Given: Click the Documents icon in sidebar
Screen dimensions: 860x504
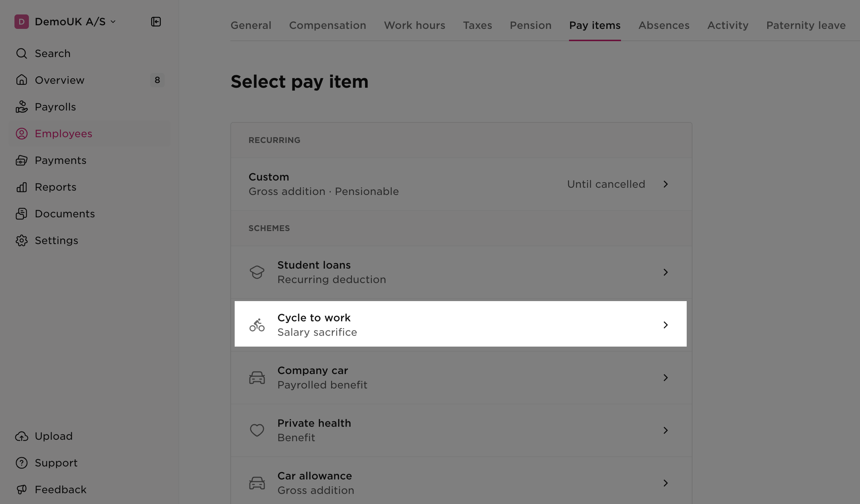Looking at the screenshot, I should pyautogui.click(x=22, y=214).
